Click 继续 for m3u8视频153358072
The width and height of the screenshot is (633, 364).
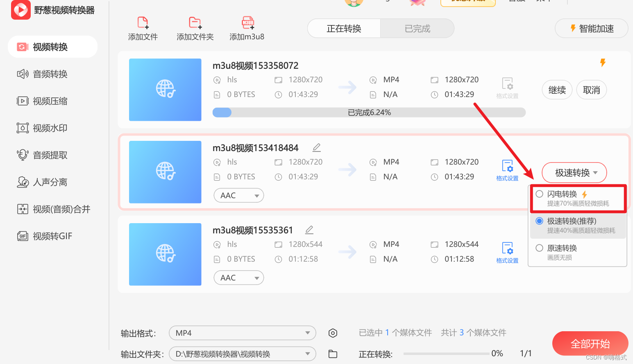click(x=557, y=90)
